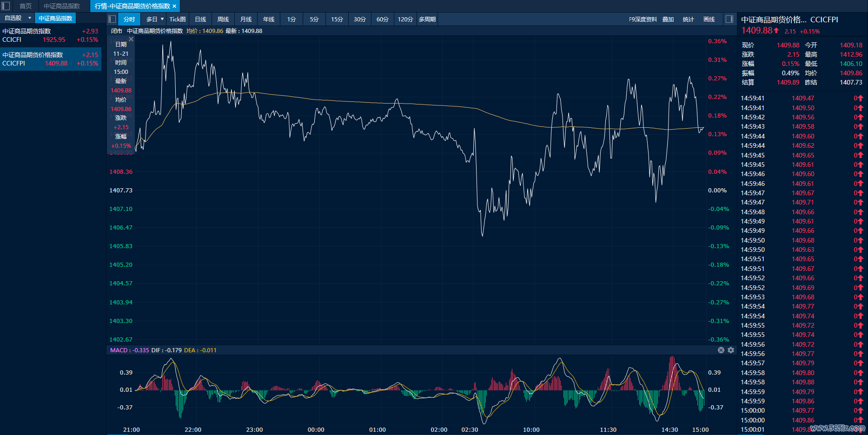
Task: Switch chart to 日线
Action: point(200,19)
